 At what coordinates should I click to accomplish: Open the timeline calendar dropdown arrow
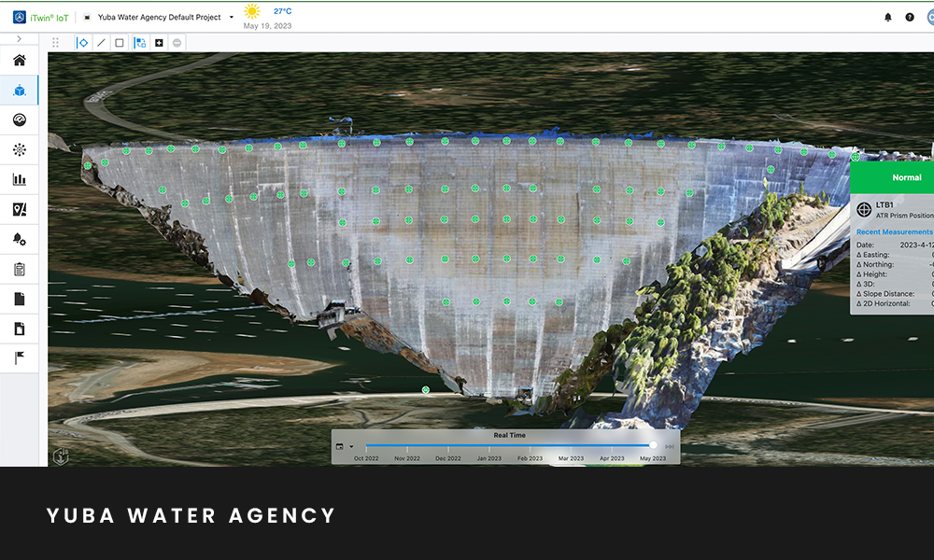pos(351,447)
